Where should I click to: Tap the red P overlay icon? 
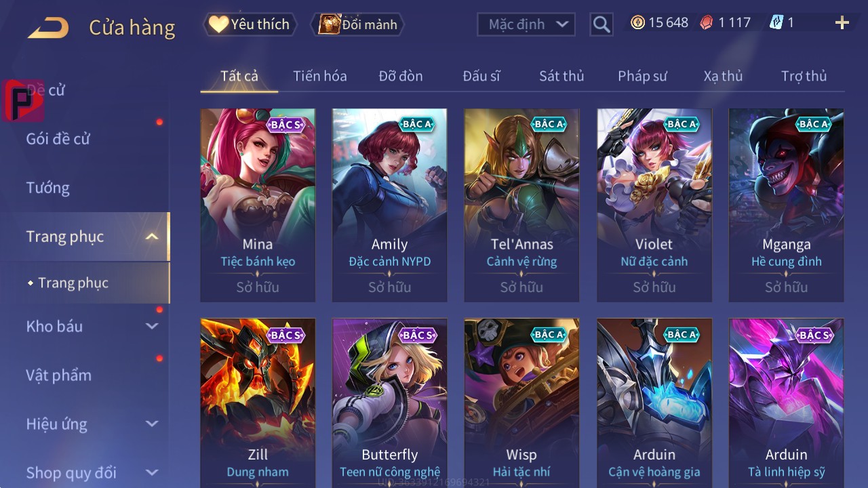[x=22, y=100]
